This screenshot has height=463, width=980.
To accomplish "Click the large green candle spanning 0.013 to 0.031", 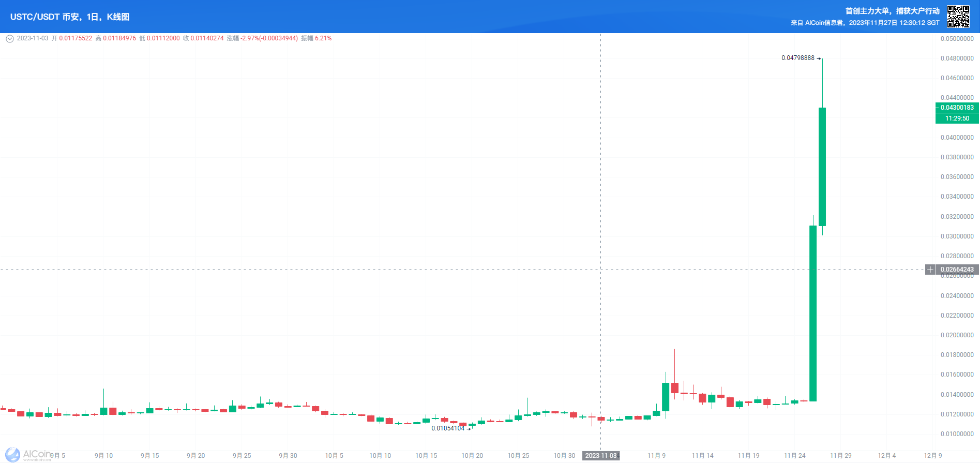I will [x=813, y=313].
